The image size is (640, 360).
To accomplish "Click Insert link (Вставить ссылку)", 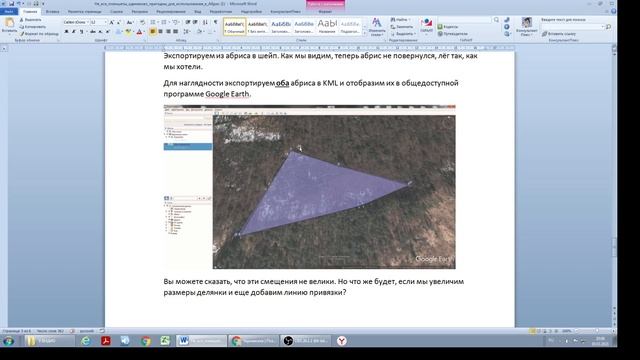I will (559, 34).
